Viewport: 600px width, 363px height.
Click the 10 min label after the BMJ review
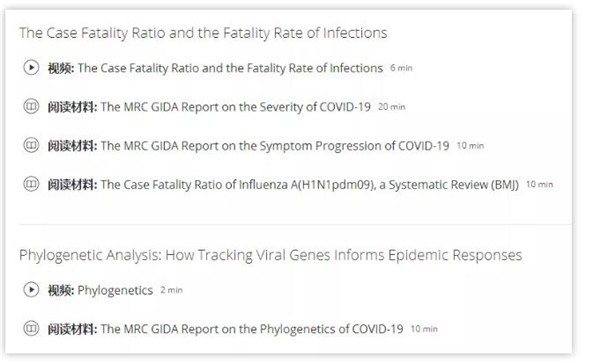pos(540,184)
